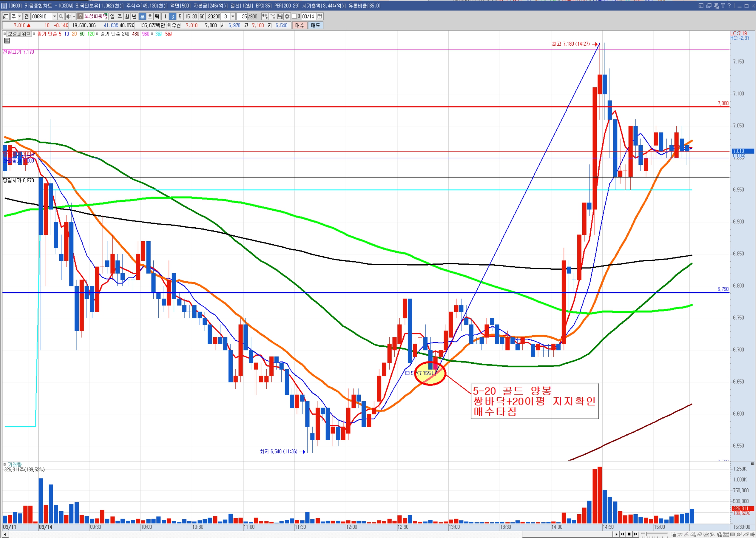Toggle the 종가 단순 5 legend marker
756x538 pixels.
pos(34,34)
